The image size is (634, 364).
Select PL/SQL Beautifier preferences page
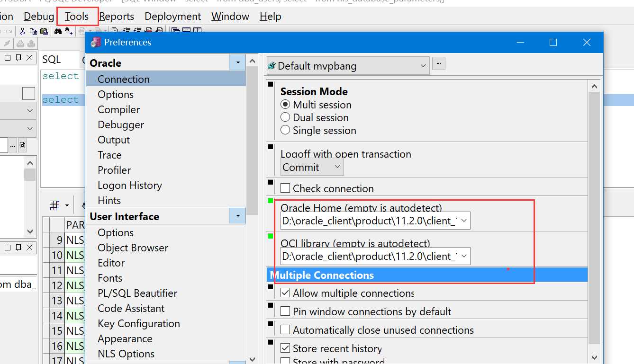[x=137, y=293]
